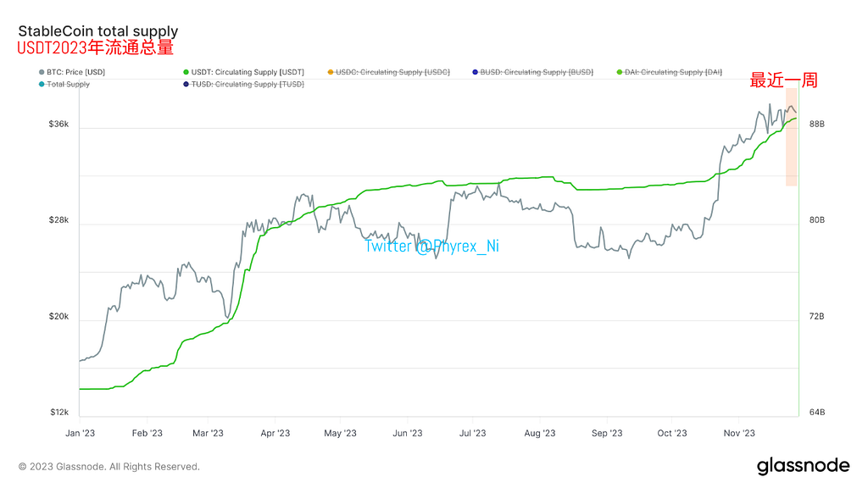Click the blue BUSD legend dot
The image size is (868, 488).
coord(475,73)
